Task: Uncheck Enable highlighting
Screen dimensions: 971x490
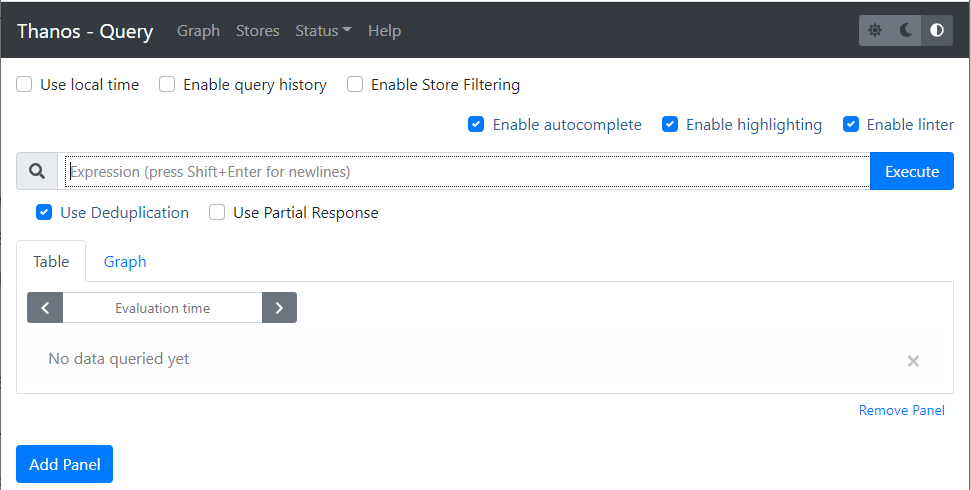Action: pos(670,125)
